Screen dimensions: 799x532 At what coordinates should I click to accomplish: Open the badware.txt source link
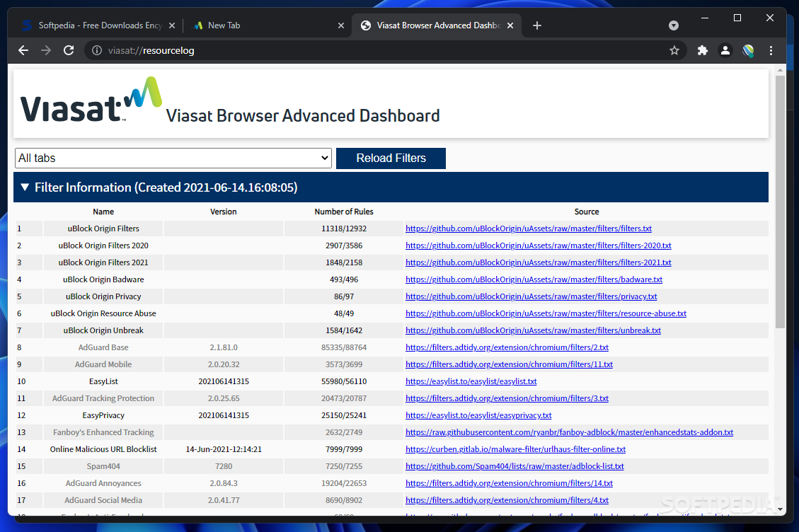(x=534, y=279)
